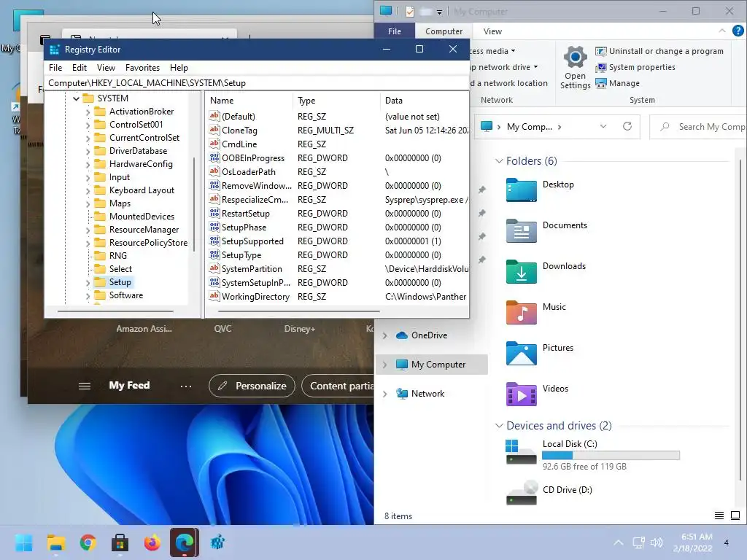Open the address bar history dropdown
Image resolution: width=747 pixels, height=560 pixels.
click(603, 126)
